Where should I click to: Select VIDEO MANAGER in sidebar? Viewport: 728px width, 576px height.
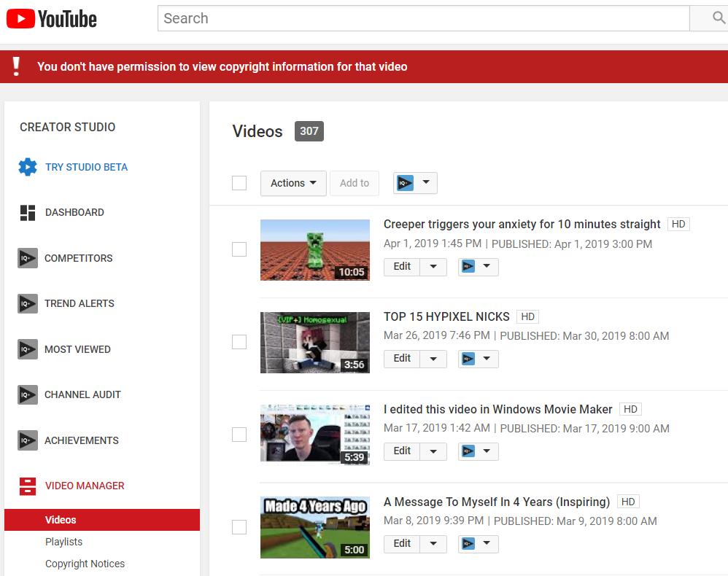tap(85, 486)
